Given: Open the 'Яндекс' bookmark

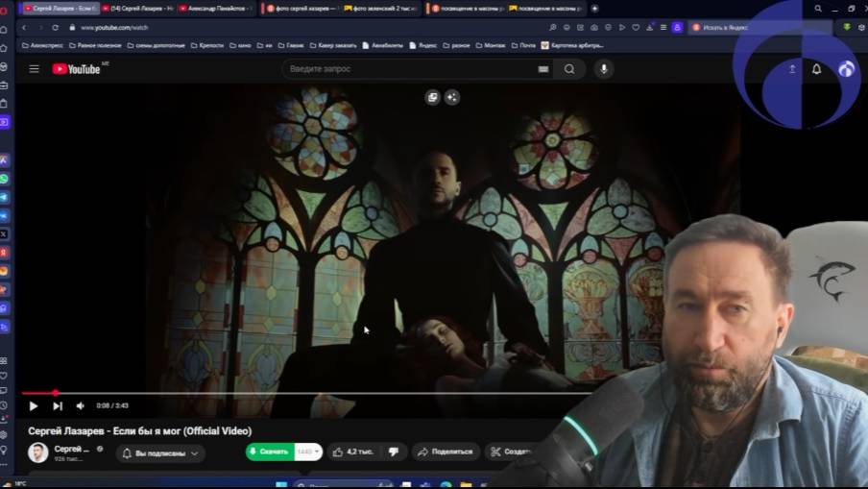Looking at the screenshot, I should pos(422,45).
